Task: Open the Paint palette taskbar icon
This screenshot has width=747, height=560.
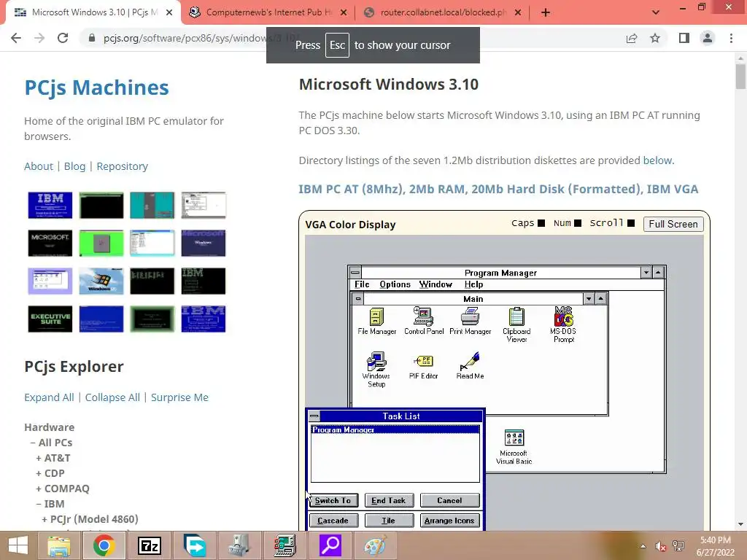Action: (376, 545)
